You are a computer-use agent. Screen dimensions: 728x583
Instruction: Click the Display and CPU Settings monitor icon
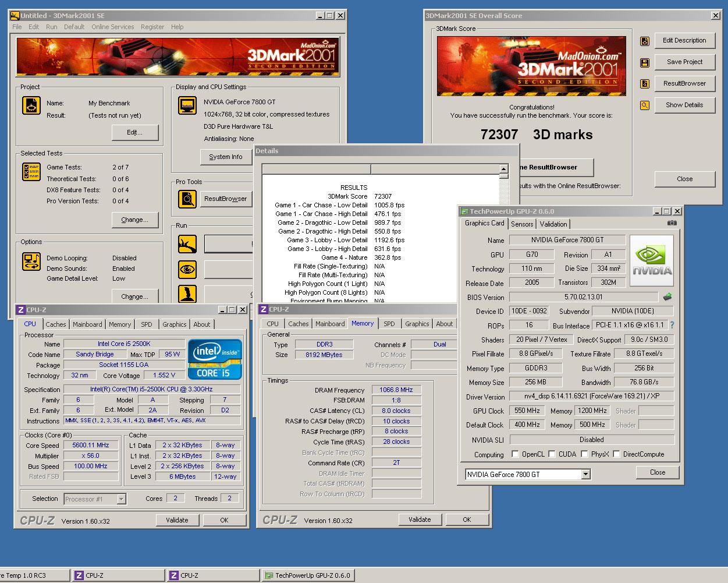187,105
